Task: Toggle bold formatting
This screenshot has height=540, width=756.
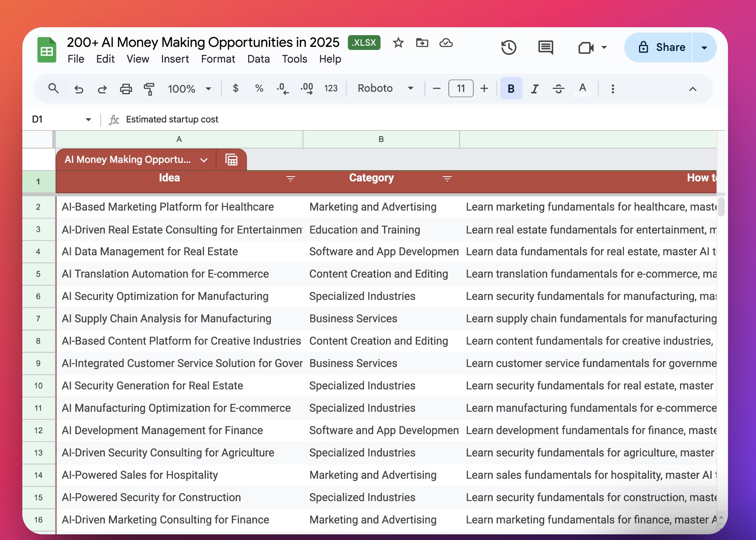Action: [x=511, y=89]
